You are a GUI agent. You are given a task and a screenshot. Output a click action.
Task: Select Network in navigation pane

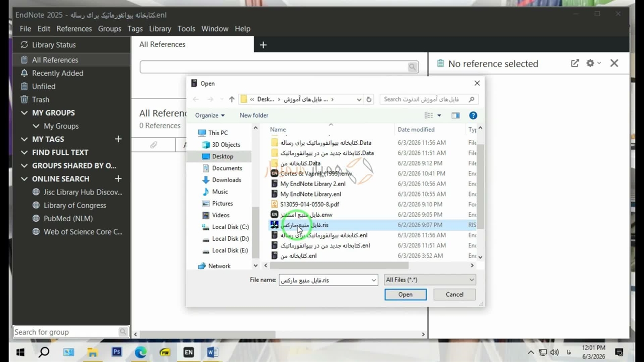point(219,266)
